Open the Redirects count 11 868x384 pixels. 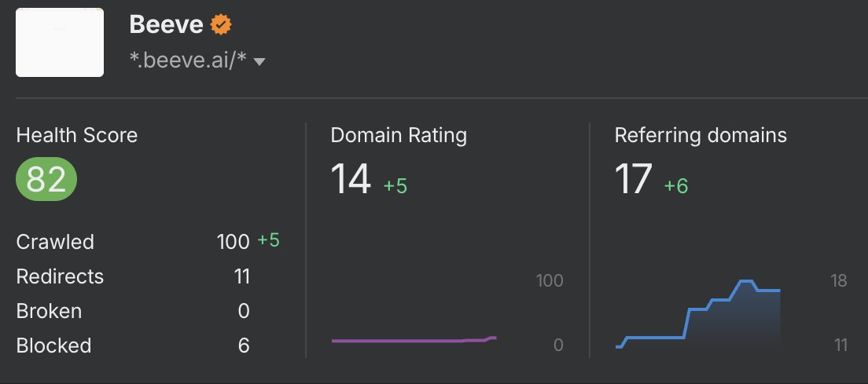pyautogui.click(x=242, y=276)
